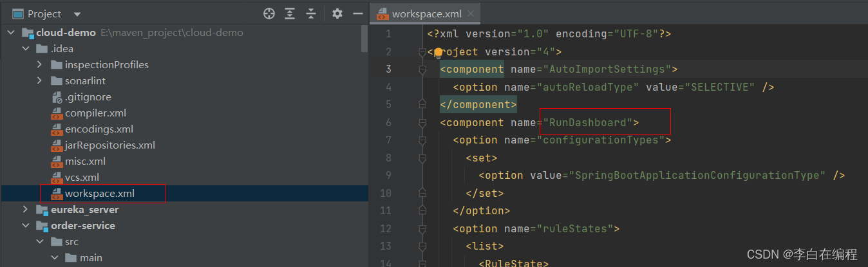Image resolution: width=868 pixels, height=267 pixels.
Task: Click the inspectionProfiles folder icon
Action: (56, 64)
